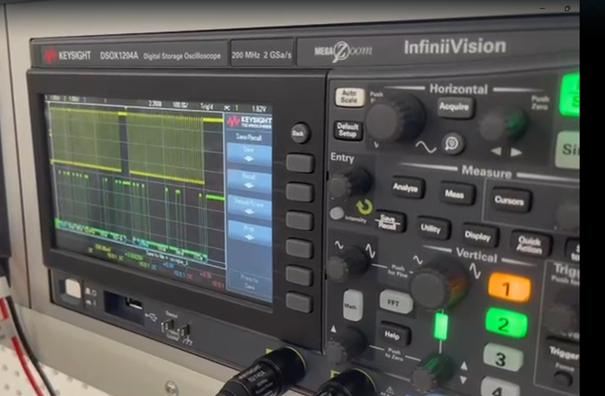
Task: Click the Save/Recall menu title on screen
Action: click(248, 137)
